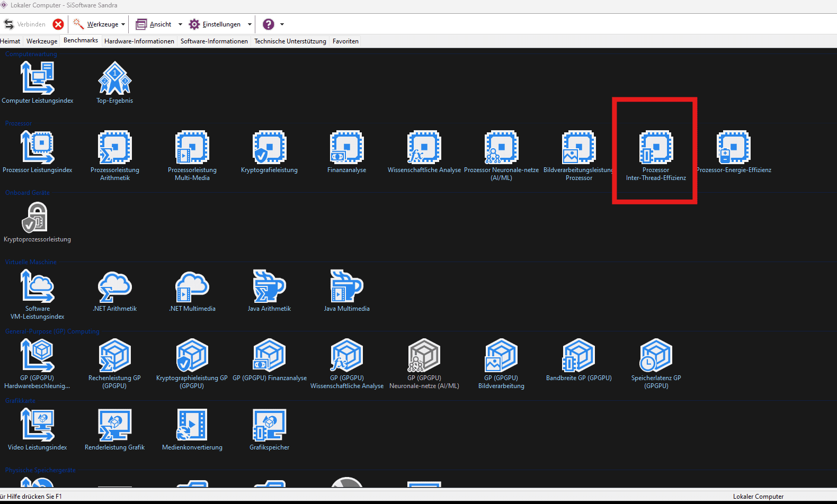Select Rechenleistung GP (GPGPU) benchmark
The image size is (837, 504).
click(x=115, y=364)
